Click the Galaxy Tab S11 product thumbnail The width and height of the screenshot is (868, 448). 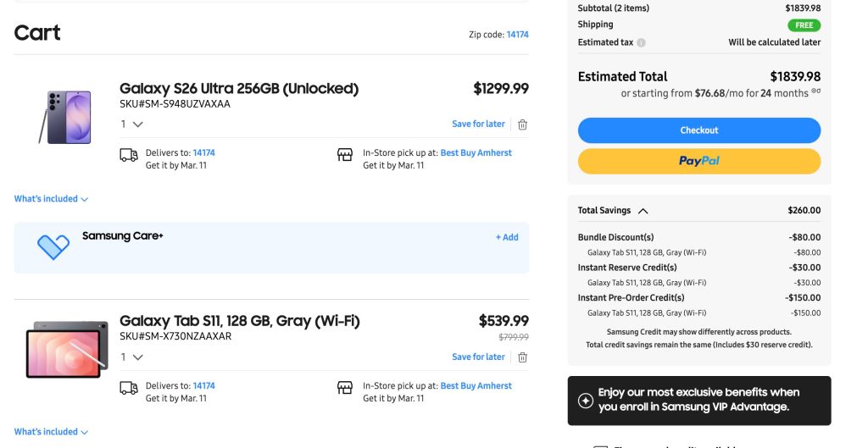click(x=67, y=348)
